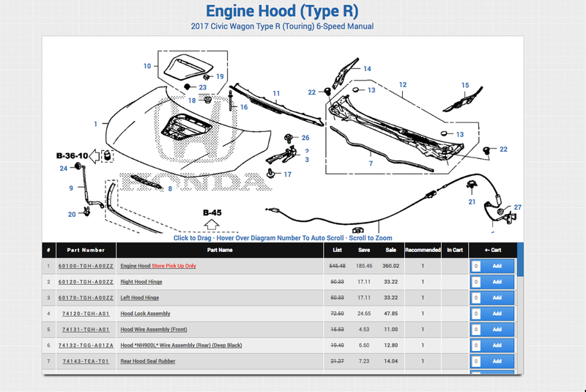
Task: Select diagram callout number 9
Action: (x=71, y=188)
